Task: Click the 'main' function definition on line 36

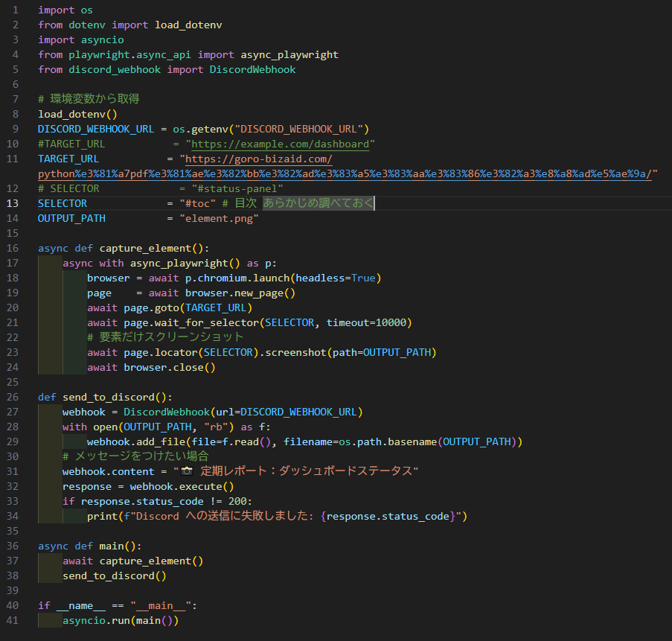Action: 111,546
